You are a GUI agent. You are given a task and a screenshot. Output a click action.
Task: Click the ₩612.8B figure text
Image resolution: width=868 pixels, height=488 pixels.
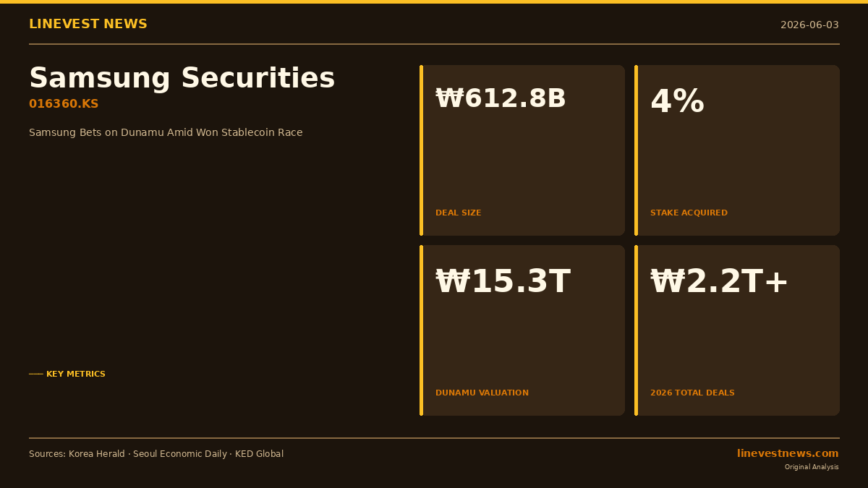tap(501, 99)
